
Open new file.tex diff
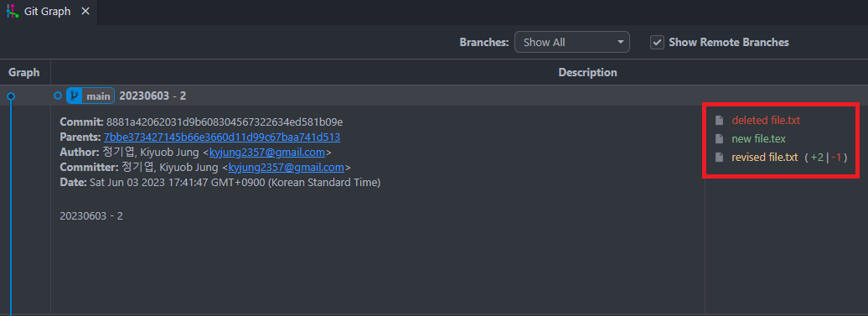point(758,138)
